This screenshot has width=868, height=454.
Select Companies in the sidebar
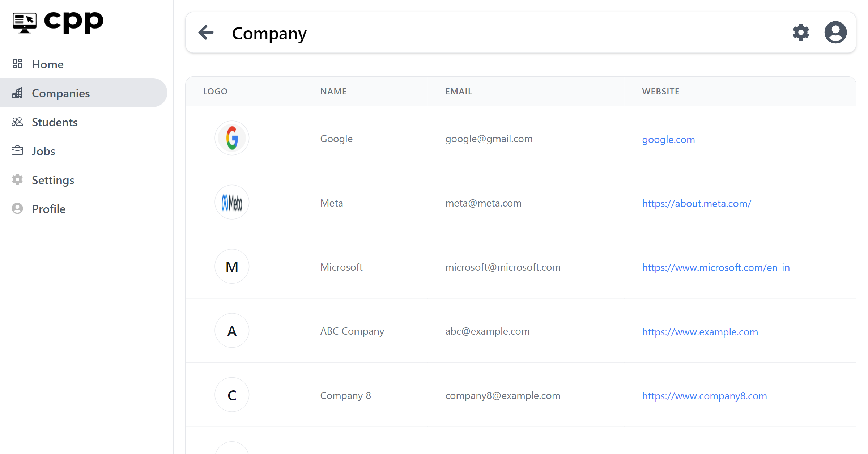click(x=84, y=93)
